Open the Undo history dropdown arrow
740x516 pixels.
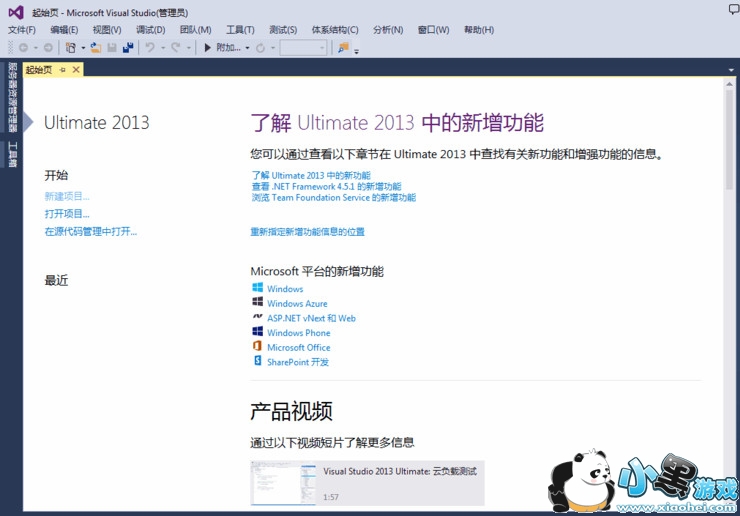click(163, 48)
